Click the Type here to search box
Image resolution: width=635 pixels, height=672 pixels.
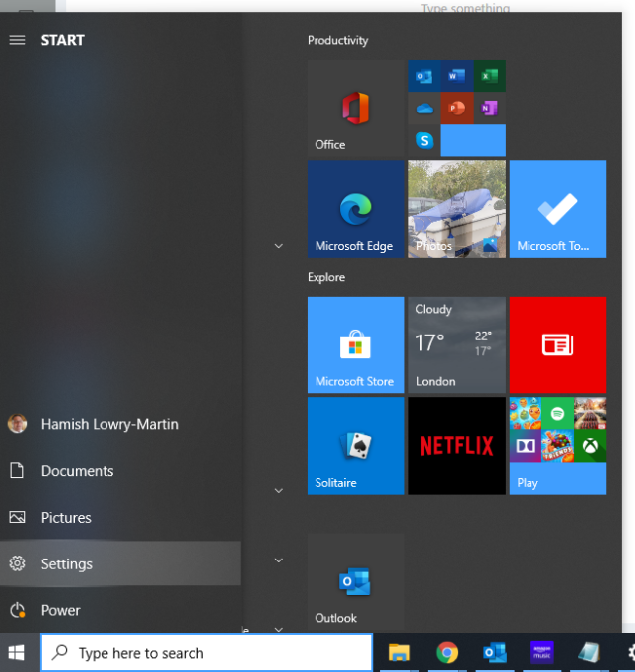[x=207, y=653]
